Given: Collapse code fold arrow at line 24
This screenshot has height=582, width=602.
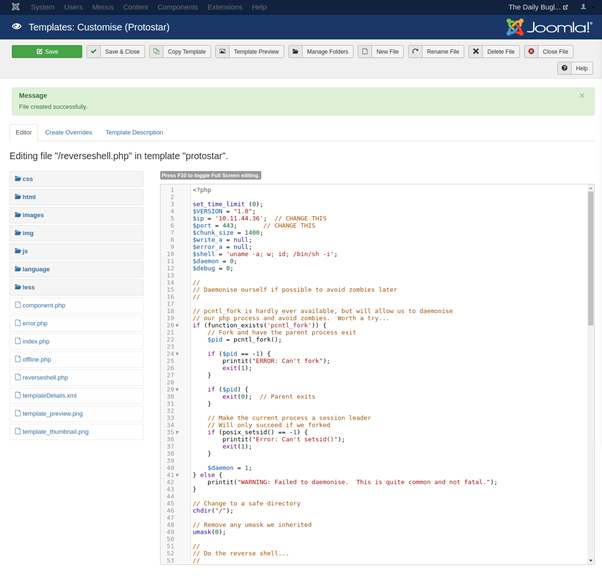Looking at the screenshot, I should [x=177, y=354].
